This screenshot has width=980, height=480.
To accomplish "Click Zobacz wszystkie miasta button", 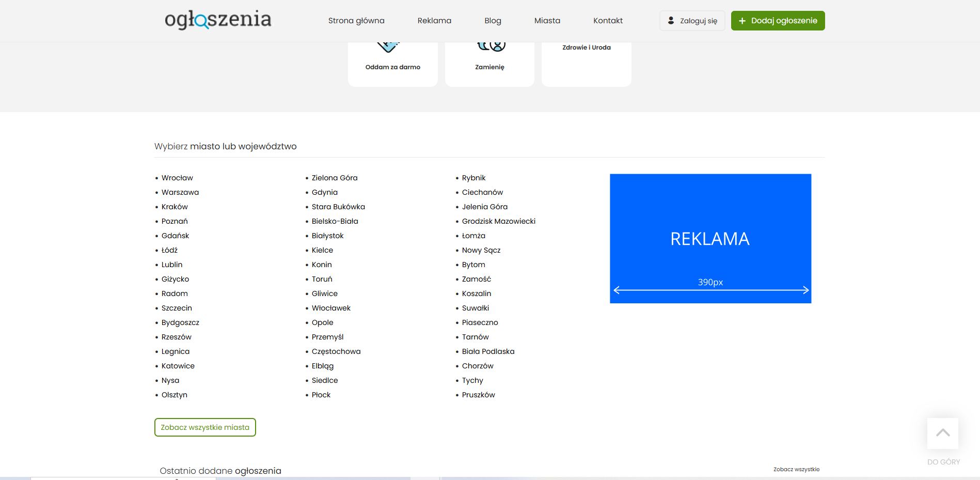I will click(205, 427).
